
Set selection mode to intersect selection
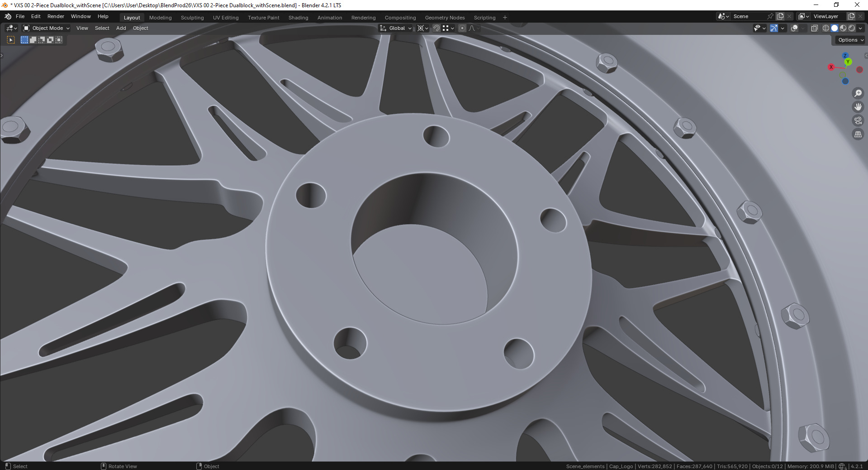tap(59, 40)
